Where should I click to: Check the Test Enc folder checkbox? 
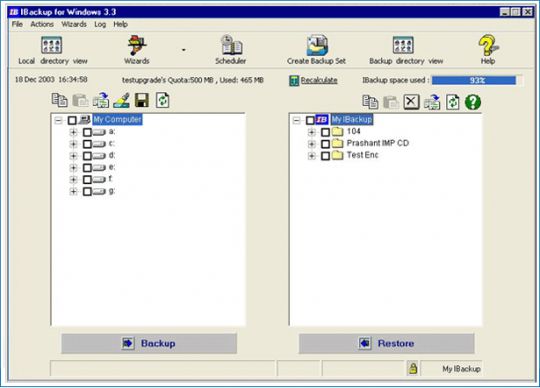point(325,156)
